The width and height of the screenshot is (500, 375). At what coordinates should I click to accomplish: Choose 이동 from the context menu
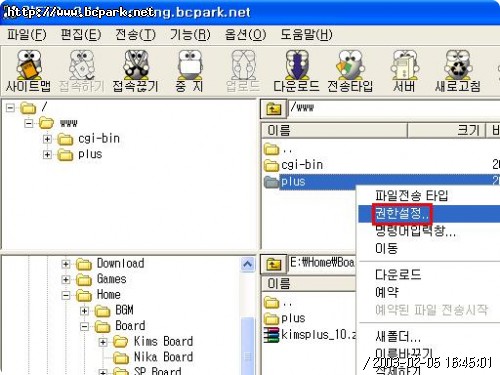pos(387,248)
